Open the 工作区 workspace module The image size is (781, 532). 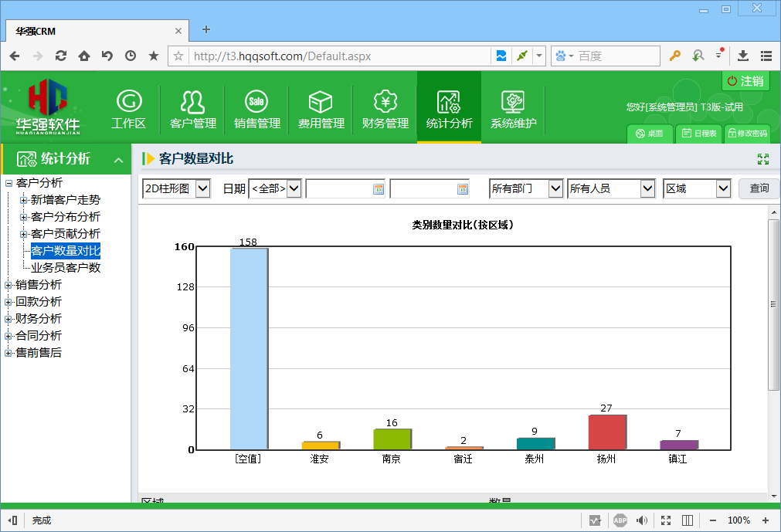(128, 110)
